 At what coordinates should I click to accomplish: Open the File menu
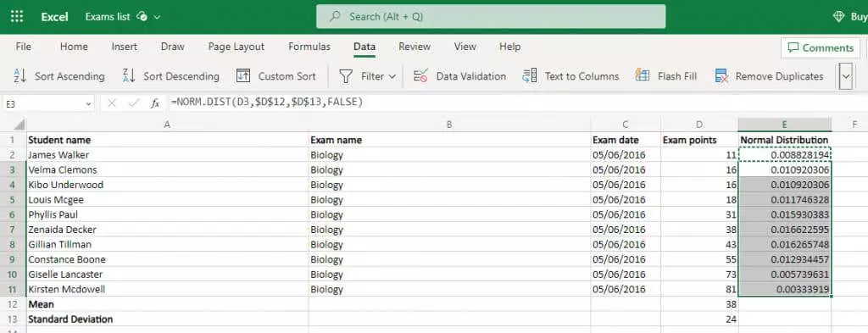point(23,47)
